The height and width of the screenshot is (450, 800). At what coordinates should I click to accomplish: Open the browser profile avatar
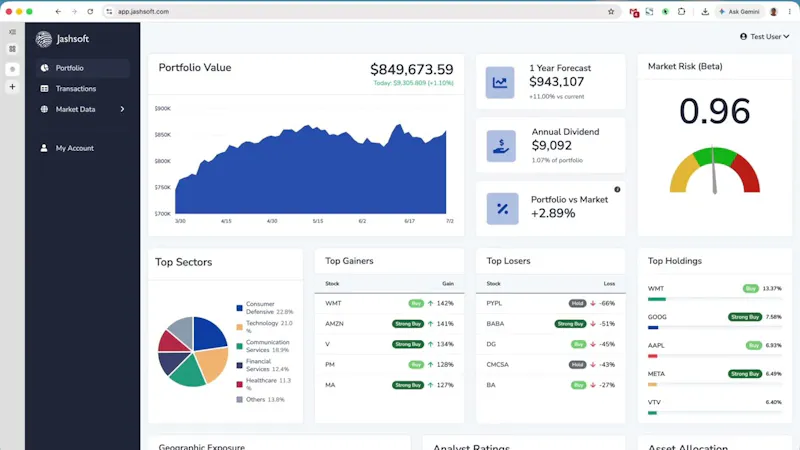(773, 11)
